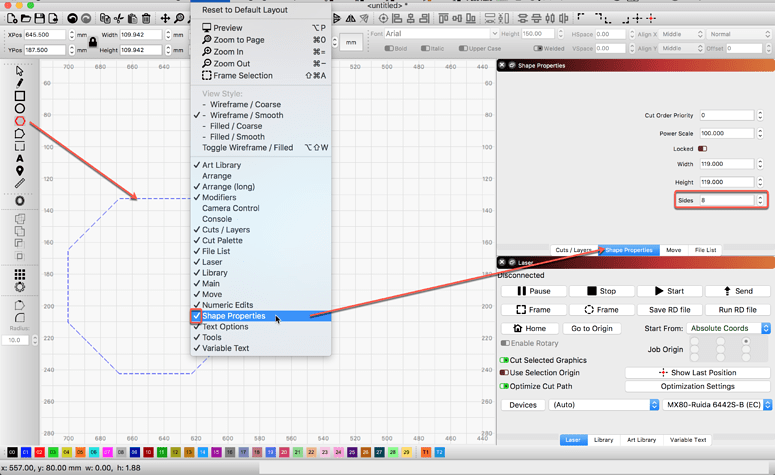
Task: Toggle the Bold switch
Action: [x=389, y=48]
